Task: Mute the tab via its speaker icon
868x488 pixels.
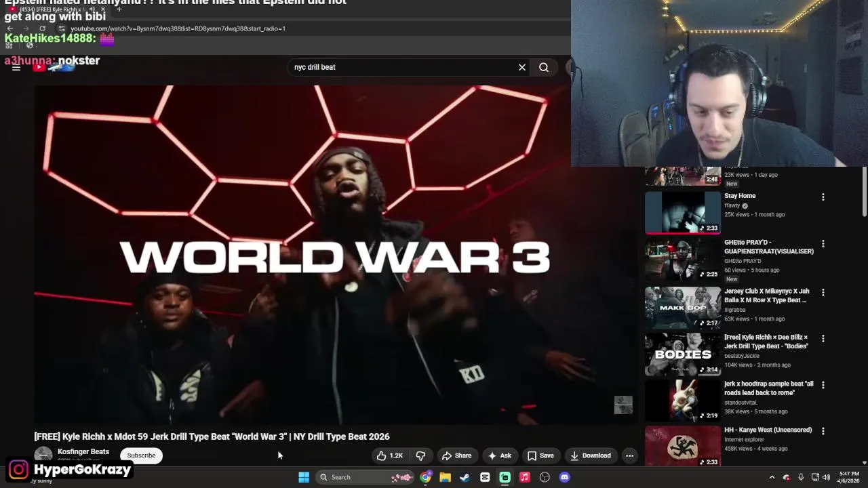Action: tap(92, 9)
